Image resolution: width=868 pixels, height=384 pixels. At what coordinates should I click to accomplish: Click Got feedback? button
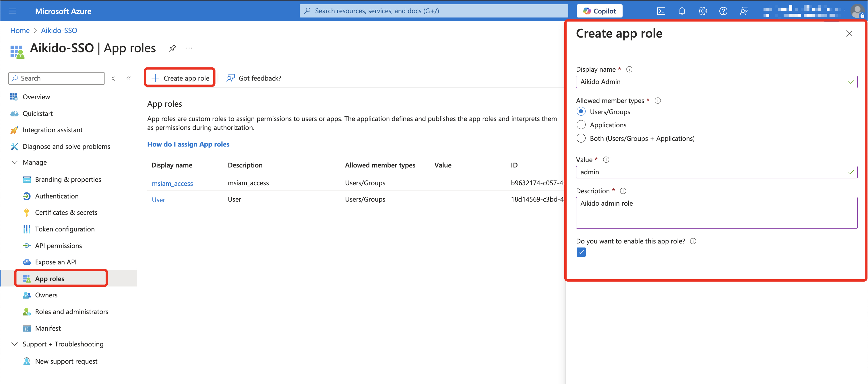point(254,78)
